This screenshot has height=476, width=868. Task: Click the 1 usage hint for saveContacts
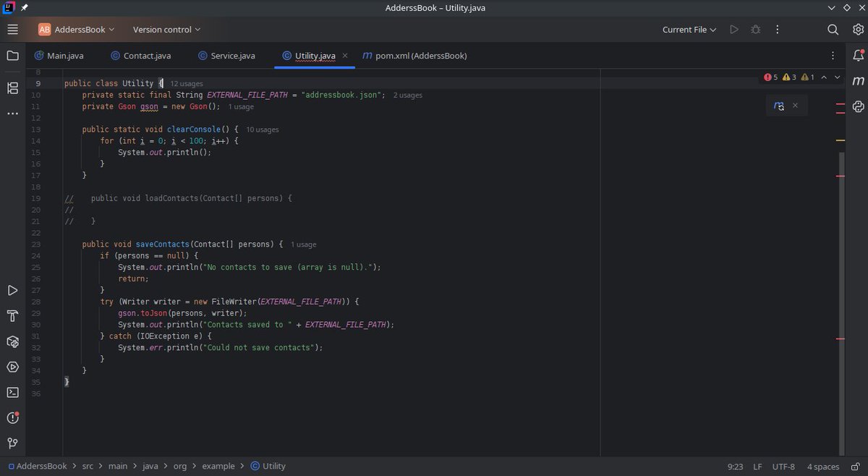point(303,245)
